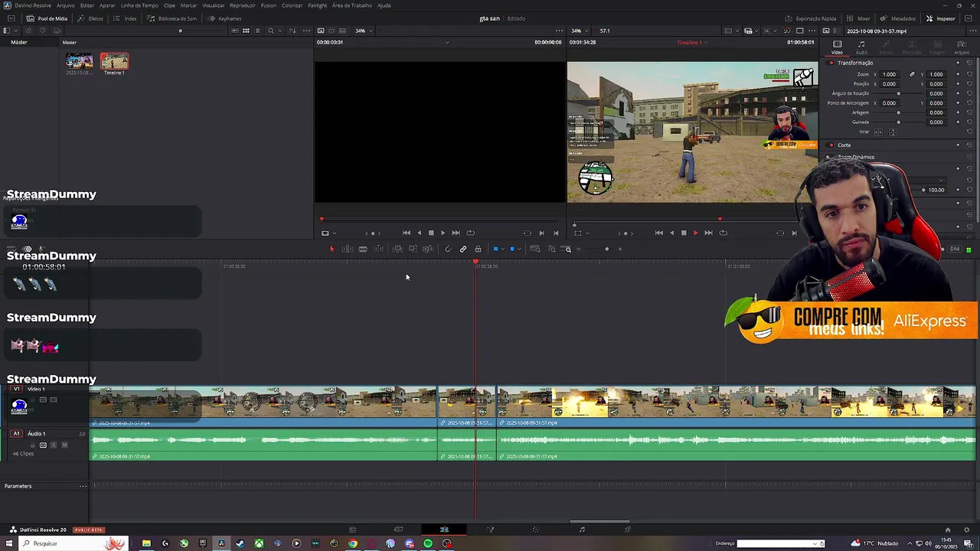
Task: Open the Colorizar menu
Action: [x=292, y=5]
